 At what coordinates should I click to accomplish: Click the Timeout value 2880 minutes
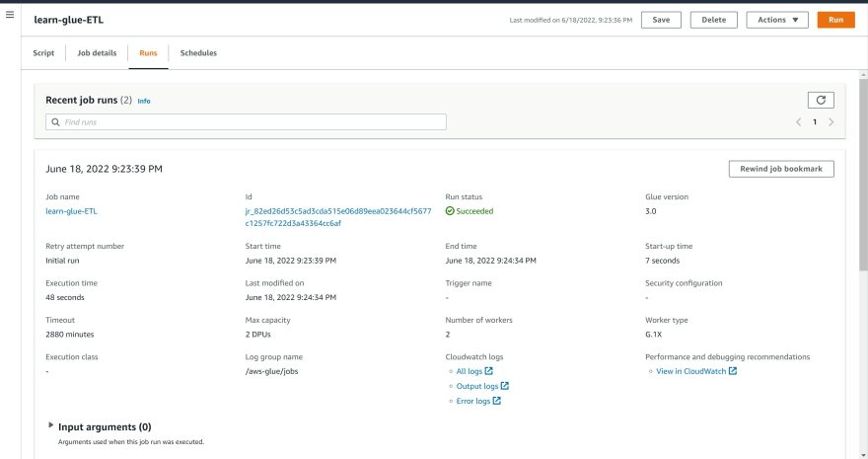[x=70, y=335]
